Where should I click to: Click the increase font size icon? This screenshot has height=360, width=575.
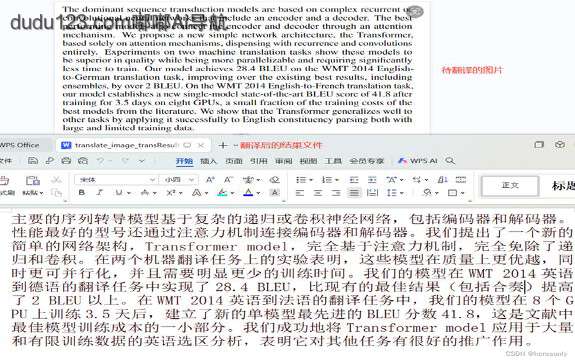pos(210,180)
